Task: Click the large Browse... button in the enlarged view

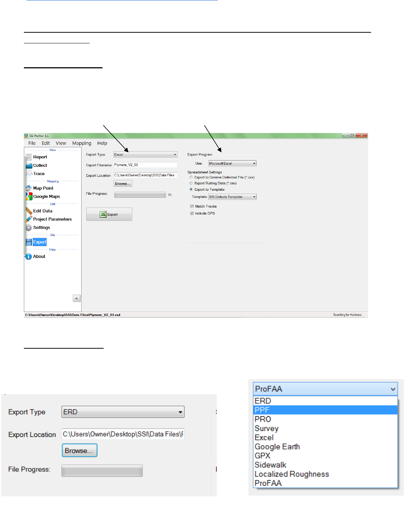Action: click(79, 450)
